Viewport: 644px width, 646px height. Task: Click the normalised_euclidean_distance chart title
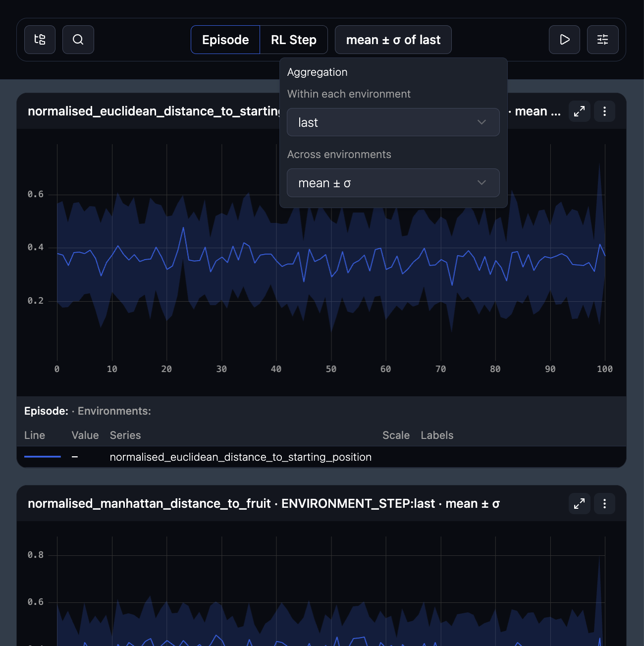(x=154, y=111)
